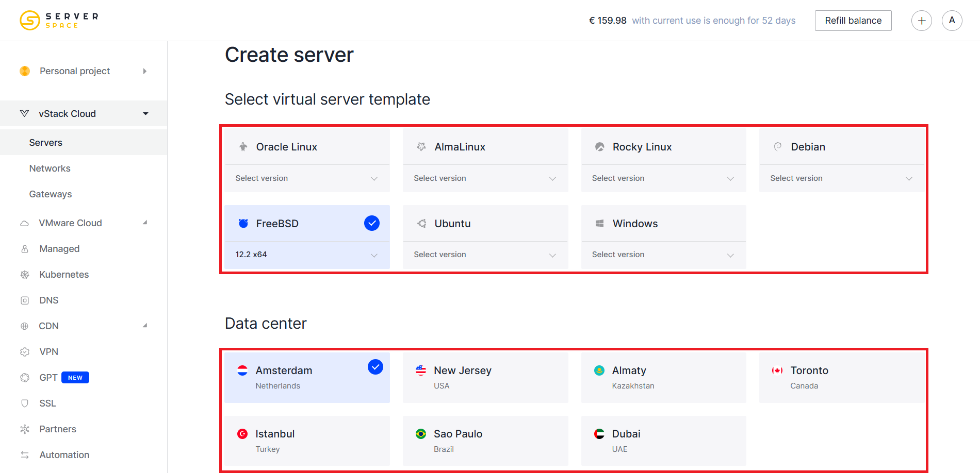
Task: Click the Kubernetes wheel icon
Action: pos(24,275)
